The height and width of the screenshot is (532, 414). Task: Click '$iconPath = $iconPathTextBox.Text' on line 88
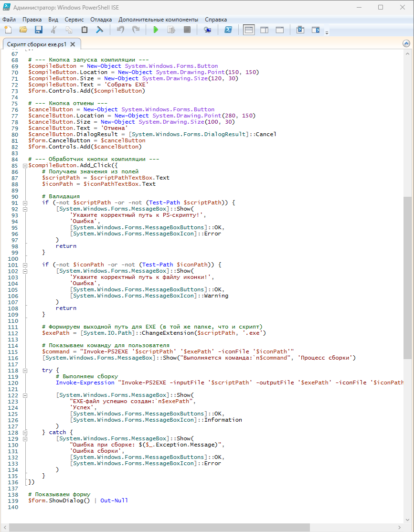(99, 184)
